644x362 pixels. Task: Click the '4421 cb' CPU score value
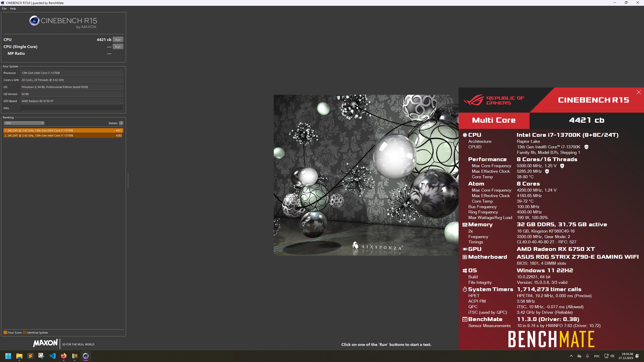104,40
